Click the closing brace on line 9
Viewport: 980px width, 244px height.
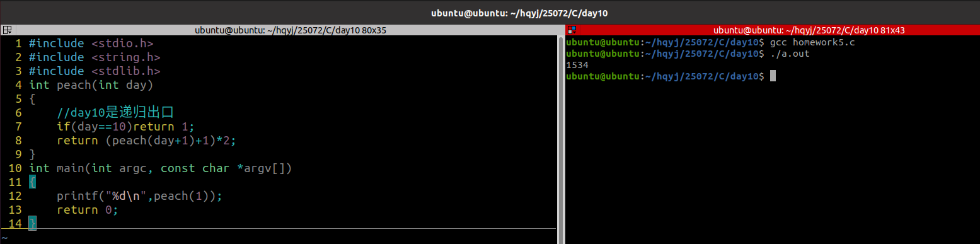point(33,154)
